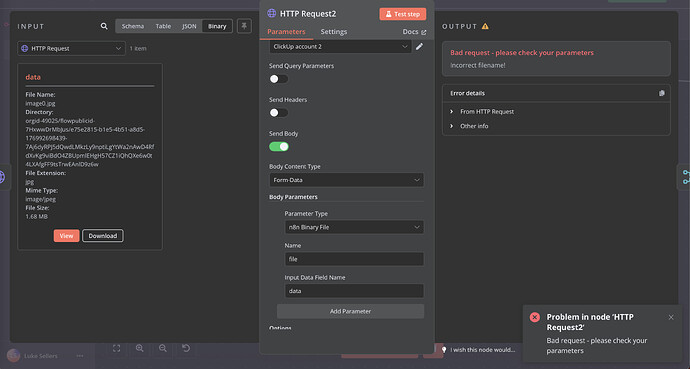Click the 'Incorrect filename!' error message

pos(477,65)
